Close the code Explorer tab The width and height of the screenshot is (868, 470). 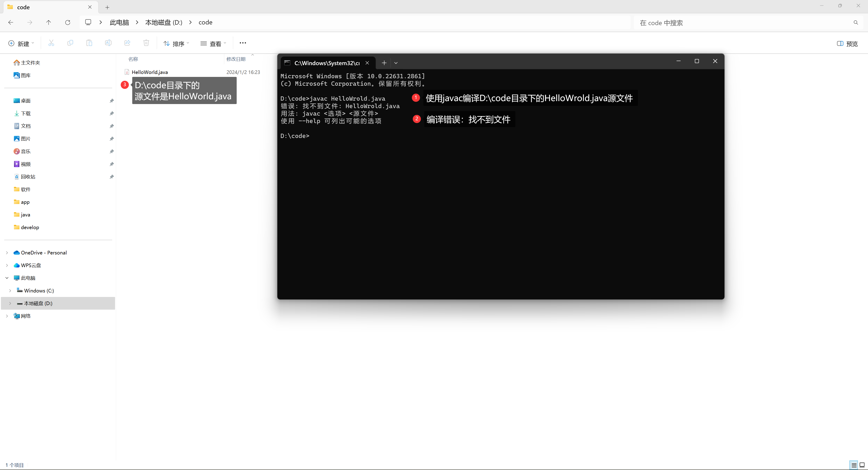pos(90,7)
